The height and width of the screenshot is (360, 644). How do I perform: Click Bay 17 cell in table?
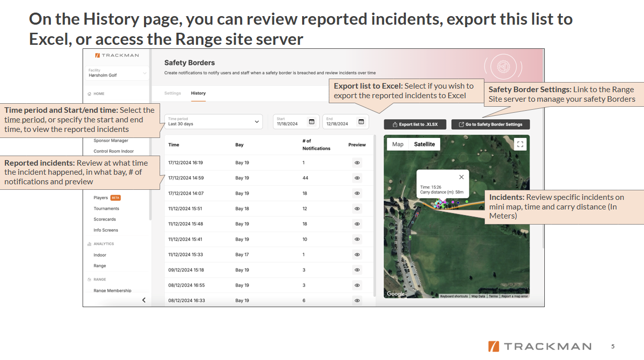(x=242, y=254)
